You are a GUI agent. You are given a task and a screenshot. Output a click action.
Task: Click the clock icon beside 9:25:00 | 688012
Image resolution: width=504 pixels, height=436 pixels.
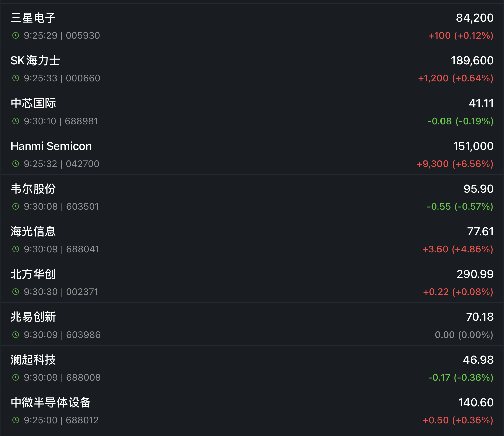tap(16, 420)
